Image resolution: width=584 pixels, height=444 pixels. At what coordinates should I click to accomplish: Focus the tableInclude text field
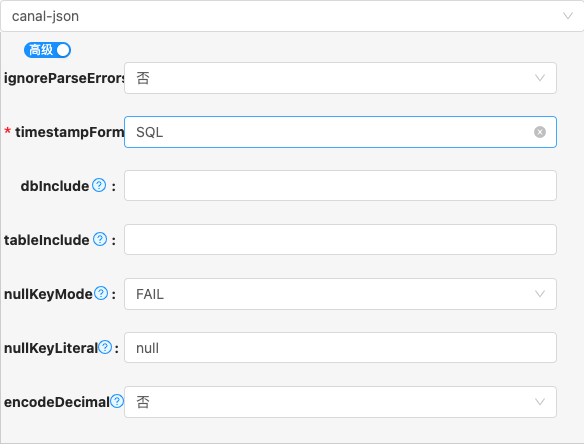340,240
